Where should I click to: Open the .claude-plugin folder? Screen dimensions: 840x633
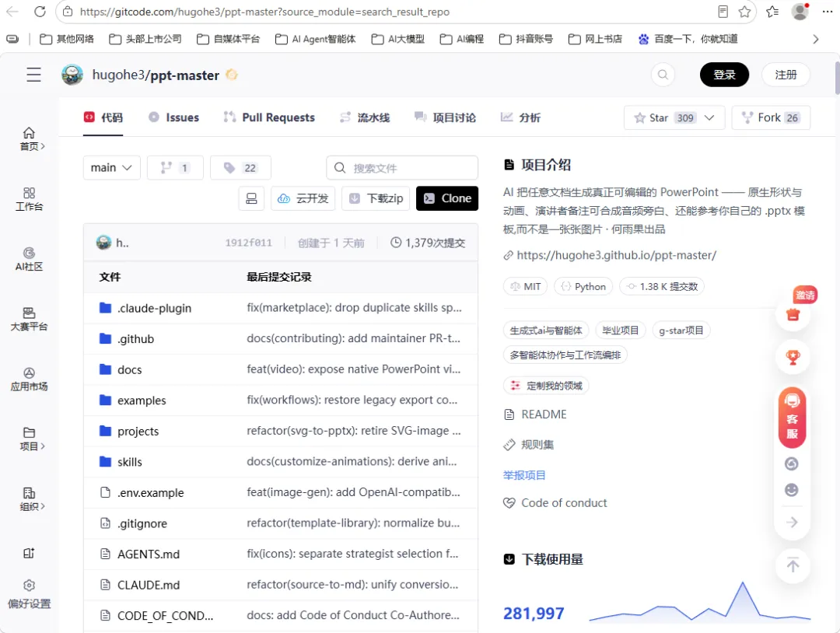(x=154, y=308)
